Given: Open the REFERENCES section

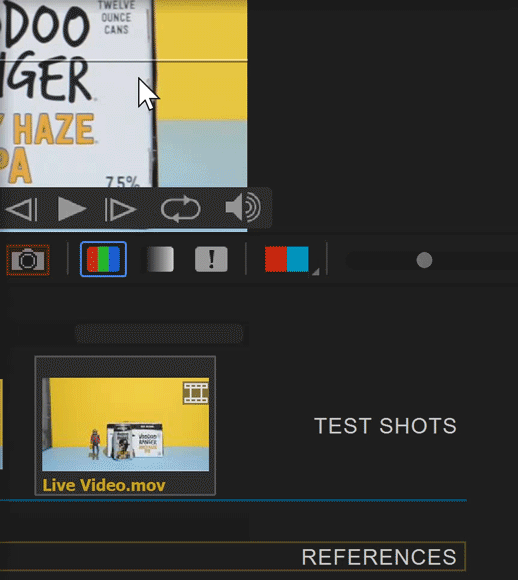Looking at the screenshot, I should [x=232, y=557].
